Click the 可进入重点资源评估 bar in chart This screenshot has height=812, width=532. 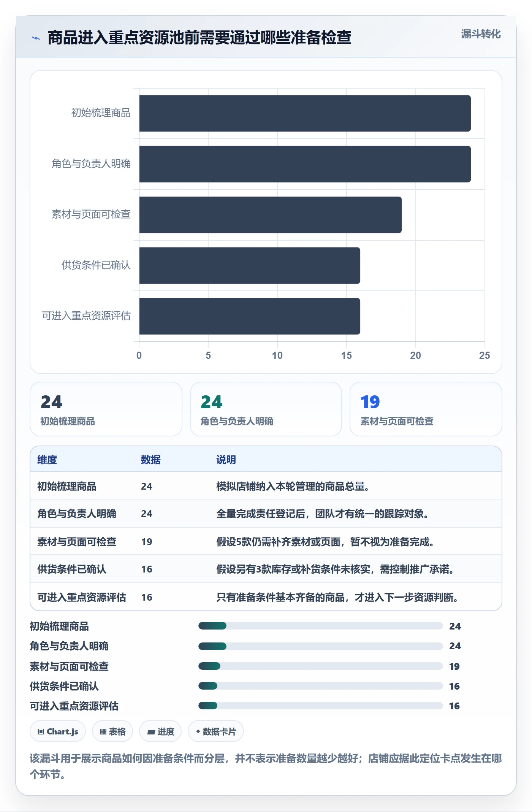[x=250, y=316]
